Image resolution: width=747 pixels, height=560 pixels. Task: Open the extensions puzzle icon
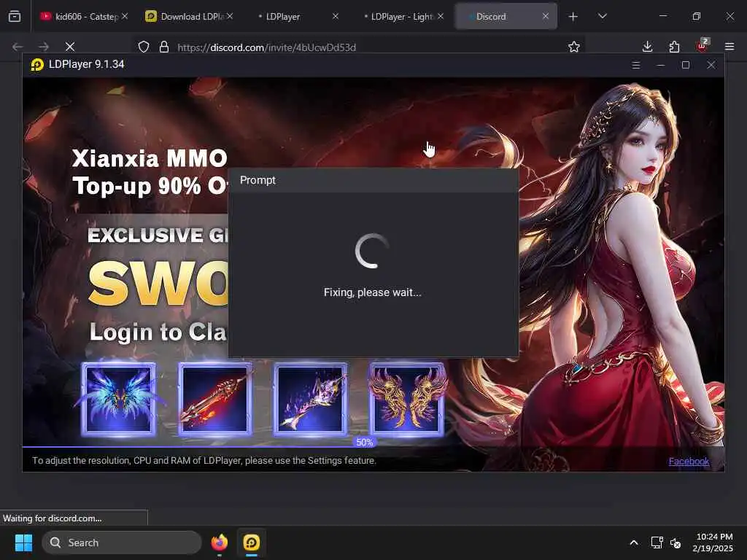(x=674, y=47)
